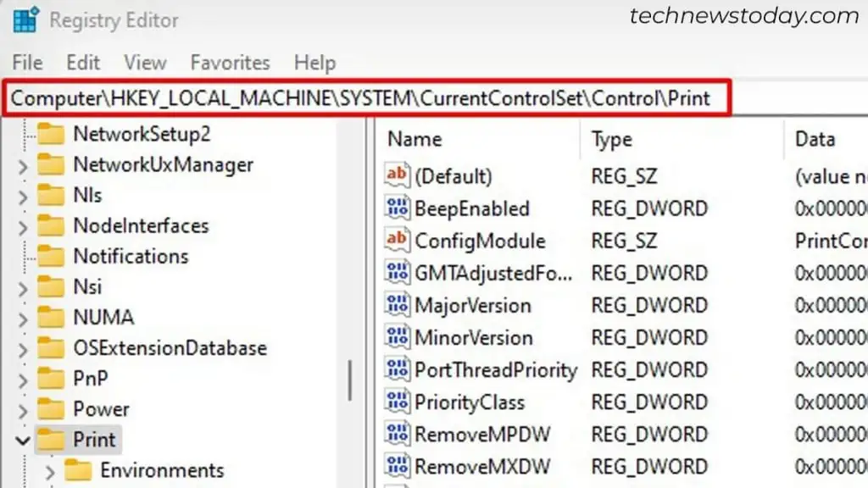Click the (Default) string value icon

398,175
